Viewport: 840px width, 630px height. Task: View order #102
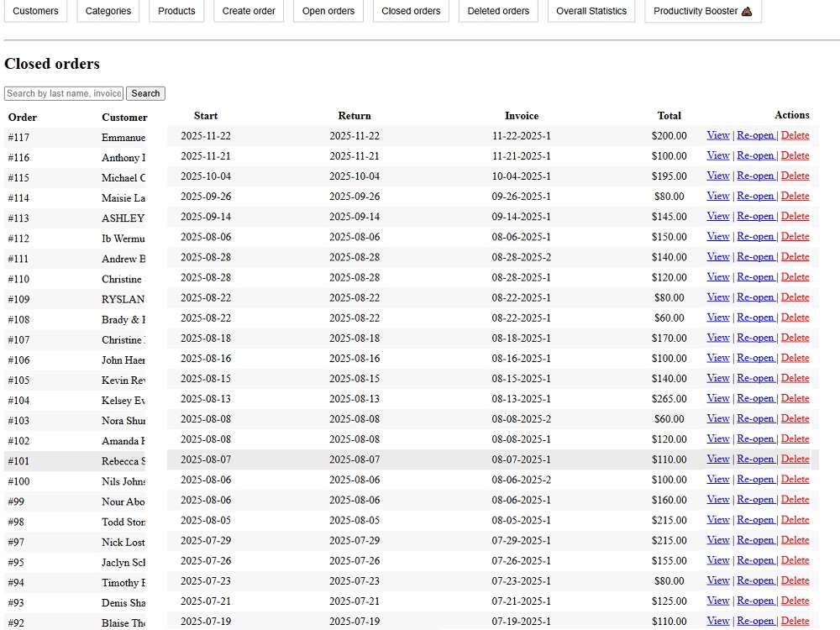coord(718,438)
